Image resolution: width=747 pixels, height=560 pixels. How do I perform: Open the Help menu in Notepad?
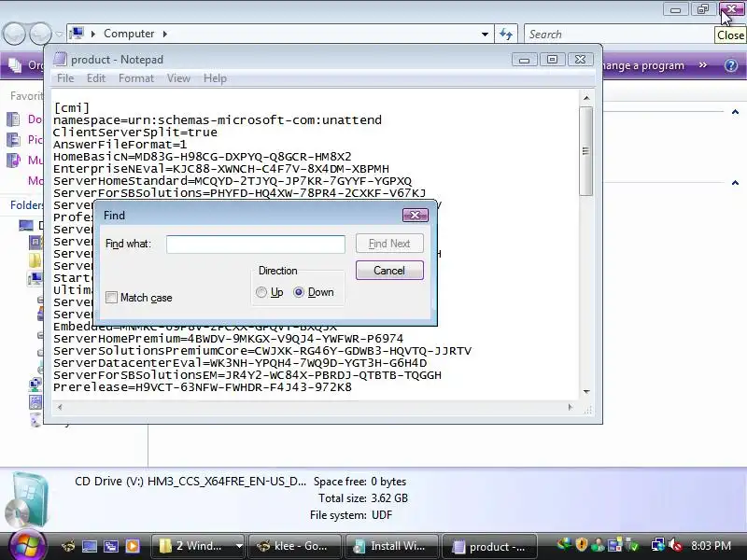coord(215,78)
